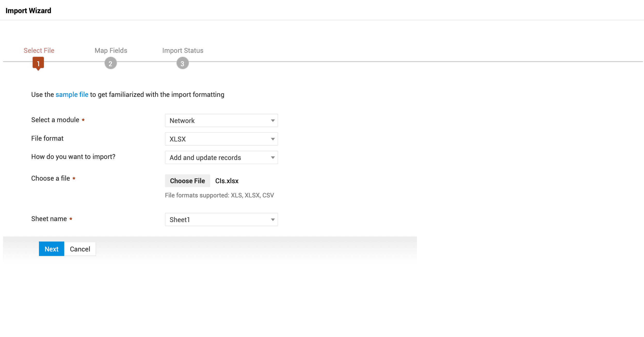
Task: Select the Import Status step label
Action: click(x=183, y=50)
